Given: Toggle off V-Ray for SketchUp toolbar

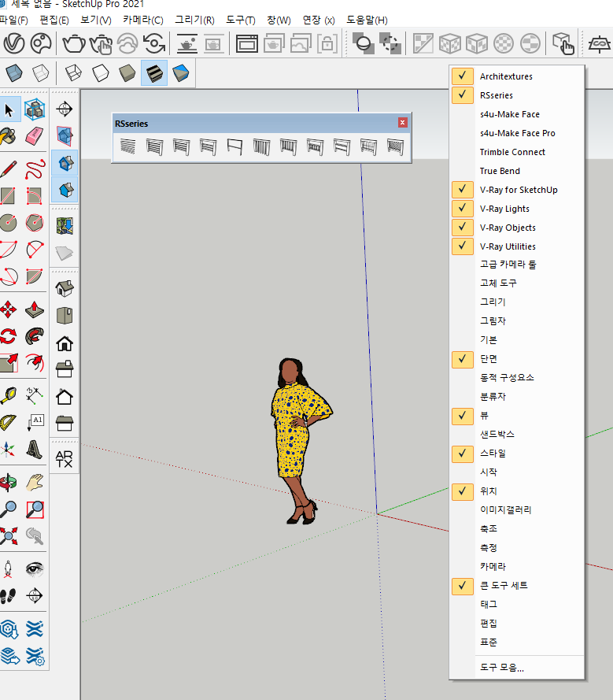Looking at the screenshot, I should (517, 190).
